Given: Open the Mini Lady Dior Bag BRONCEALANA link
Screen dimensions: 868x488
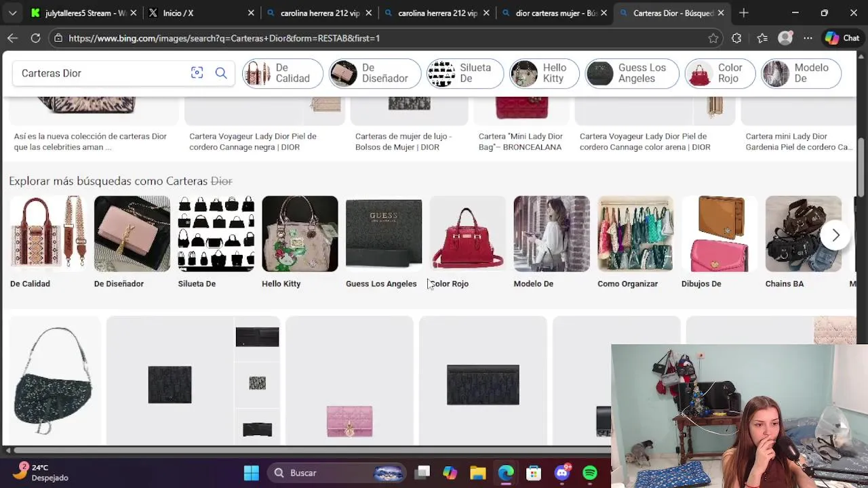Looking at the screenshot, I should point(521,142).
